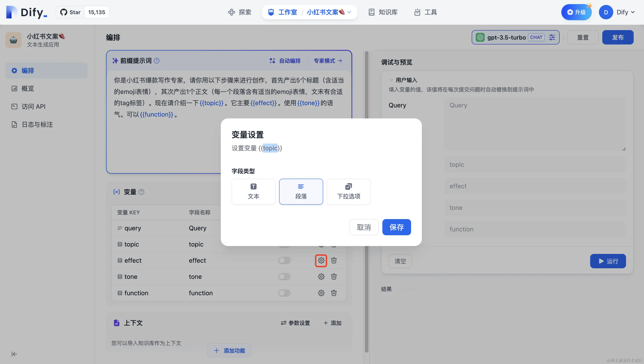Delete the function variable

click(x=334, y=293)
